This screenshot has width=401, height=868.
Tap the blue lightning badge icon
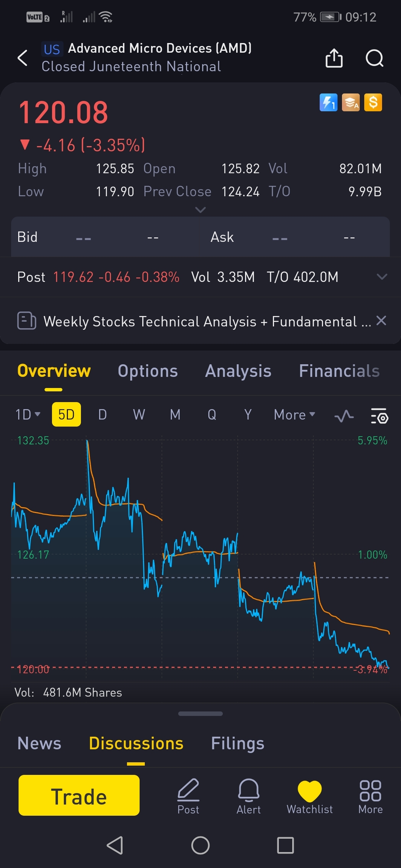[329, 102]
